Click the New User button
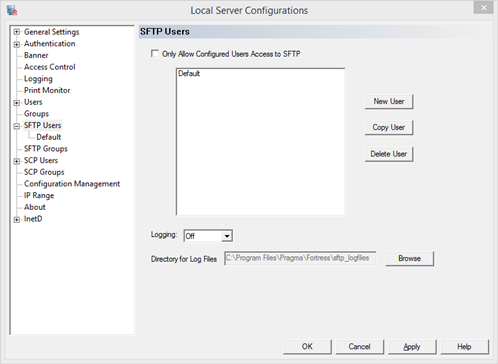Image resolution: width=498 pixels, height=364 pixels. tap(389, 101)
